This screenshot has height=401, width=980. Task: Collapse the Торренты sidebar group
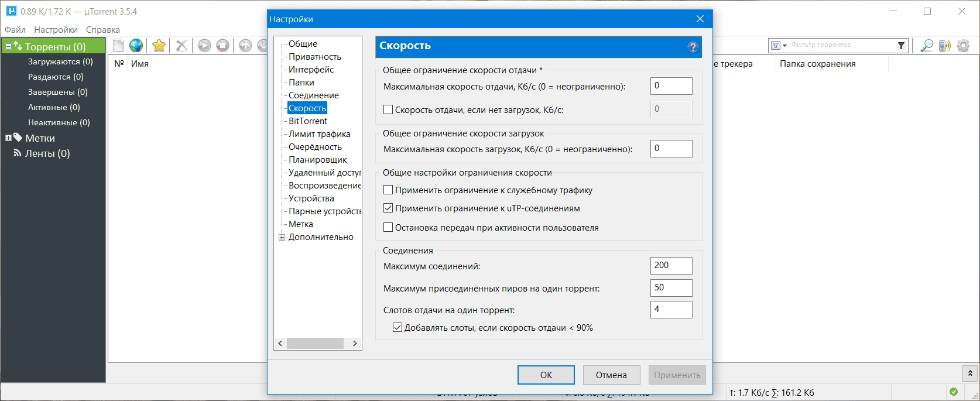point(8,46)
